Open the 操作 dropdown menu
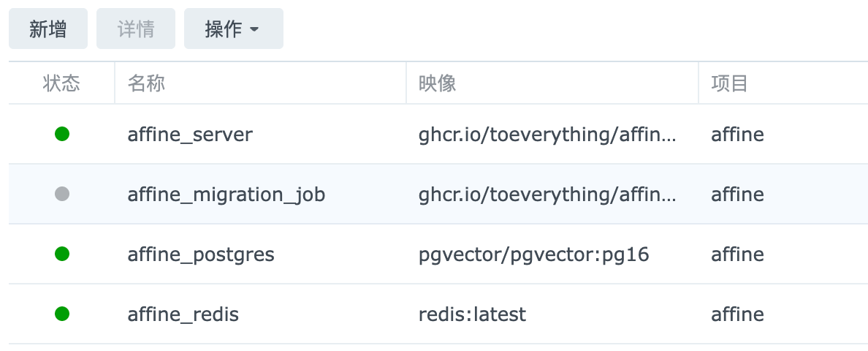This screenshot has width=868, height=351. (x=233, y=29)
